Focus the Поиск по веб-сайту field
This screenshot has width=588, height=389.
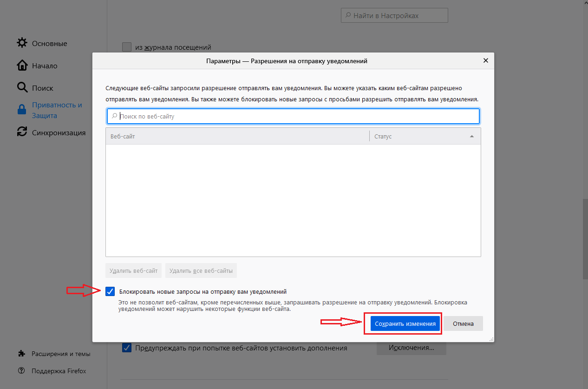[x=293, y=116]
